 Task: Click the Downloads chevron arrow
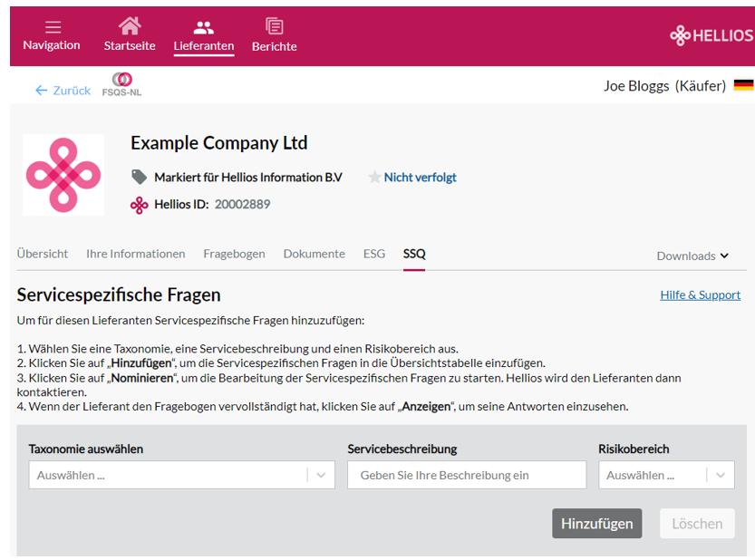(x=724, y=256)
